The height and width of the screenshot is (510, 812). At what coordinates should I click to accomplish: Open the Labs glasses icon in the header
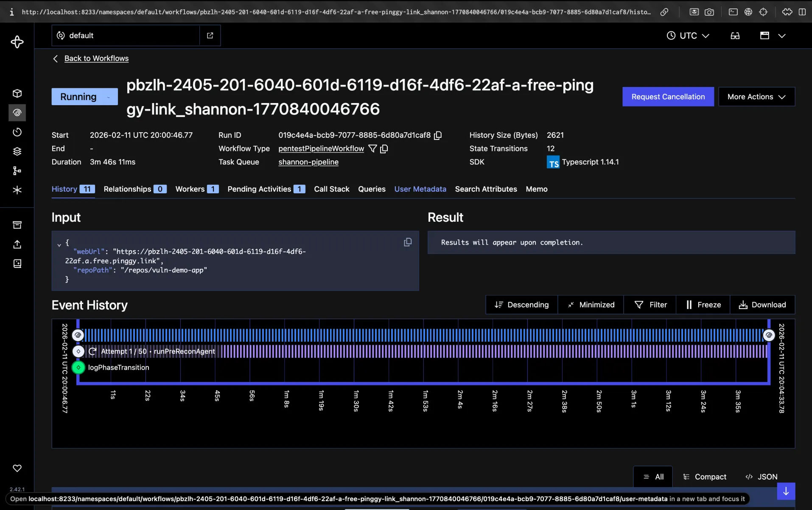pyautogui.click(x=735, y=36)
